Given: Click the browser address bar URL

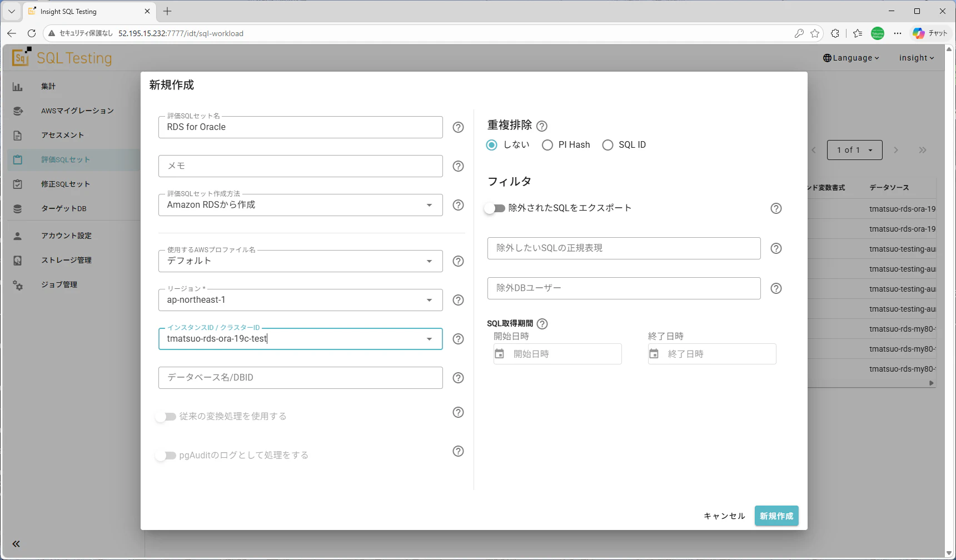Looking at the screenshot, I should 181,33.
